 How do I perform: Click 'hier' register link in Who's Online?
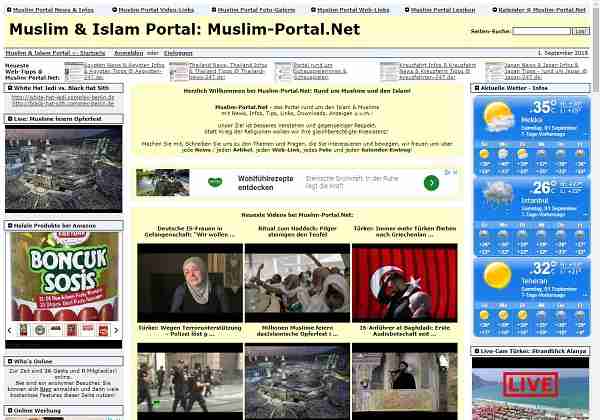[x=45, y=389]
